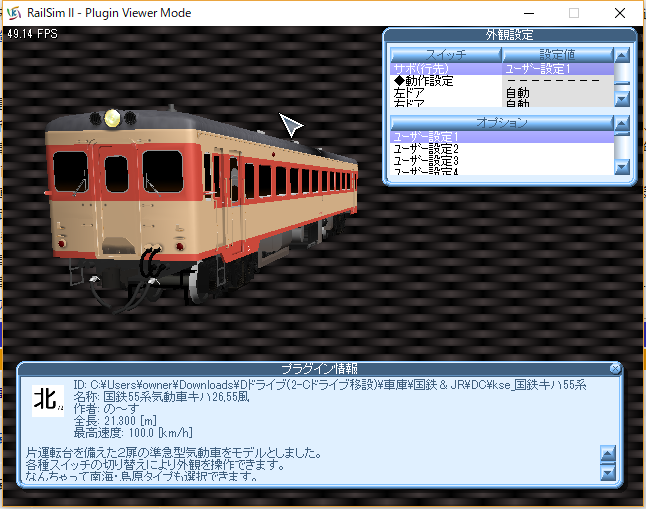
Task: Choose option ユーザー設定2
Action: tap(502, 149)
